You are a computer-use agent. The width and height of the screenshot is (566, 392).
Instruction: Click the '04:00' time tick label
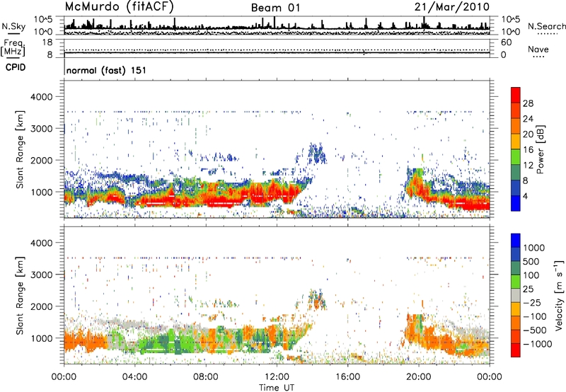coord(134,377)
